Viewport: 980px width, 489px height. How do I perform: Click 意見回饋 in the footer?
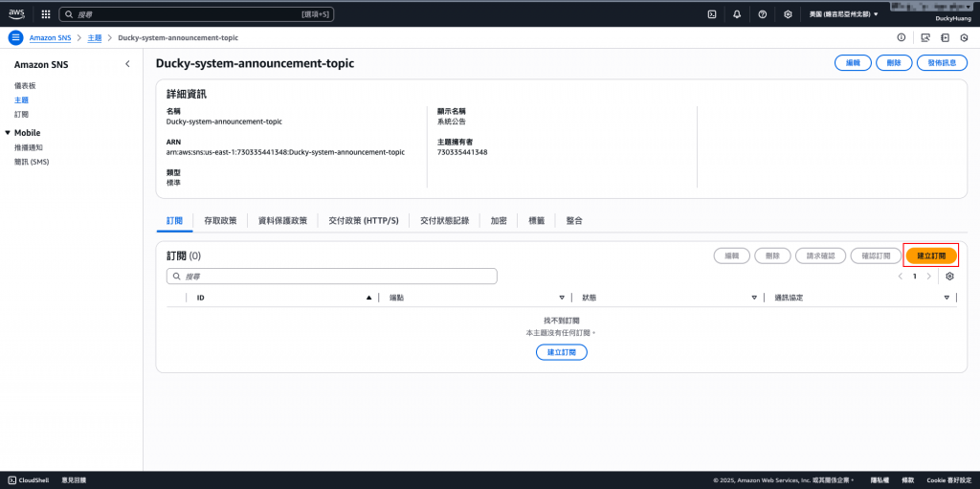[74, 480]
